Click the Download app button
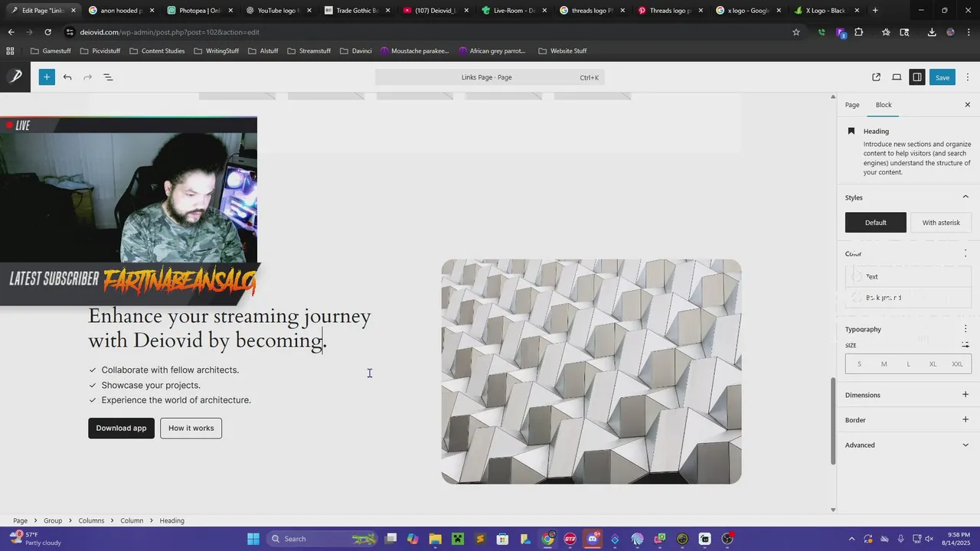The width and height of the screenshot is (980, 551). point(121,428)
